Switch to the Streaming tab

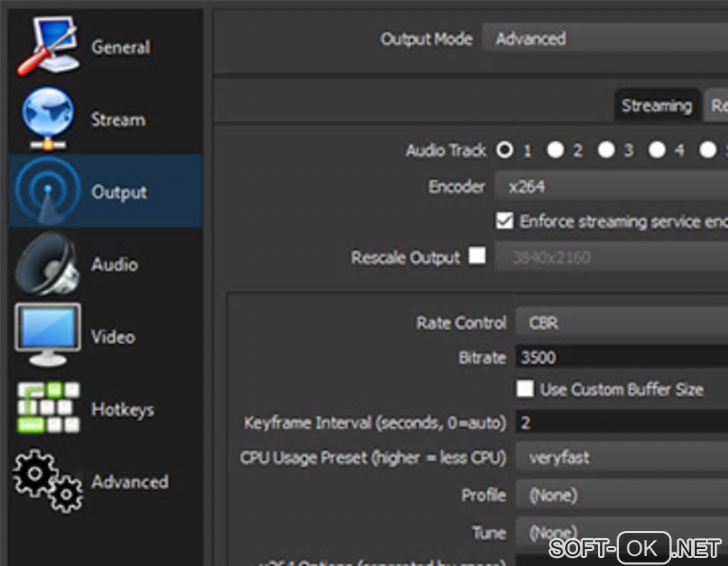click(x=656, y=107)
